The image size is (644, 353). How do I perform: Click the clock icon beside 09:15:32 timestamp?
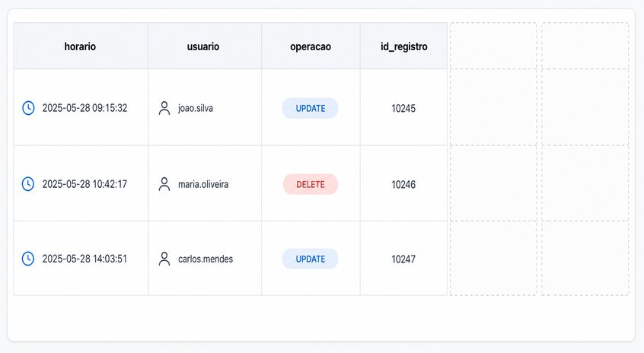click(x=28, y=108)
